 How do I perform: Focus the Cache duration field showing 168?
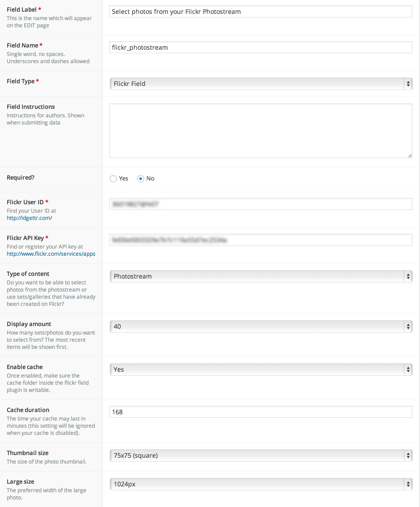click(x=261, y=412)
